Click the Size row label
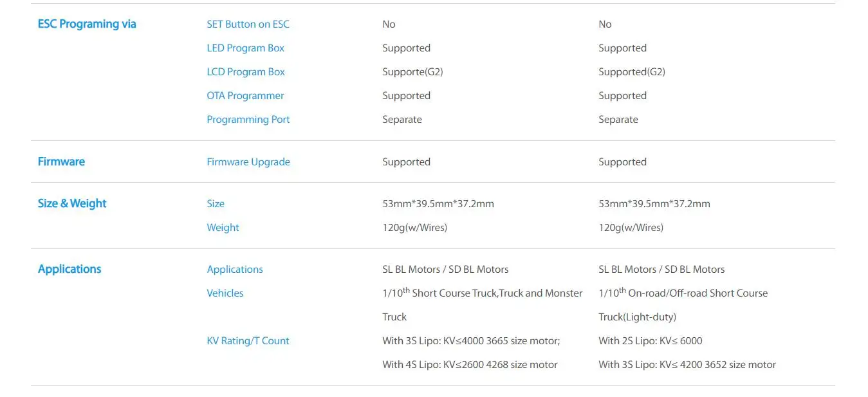Image resolution: width=868 pixels, height=397 pixels. point(216,204)
